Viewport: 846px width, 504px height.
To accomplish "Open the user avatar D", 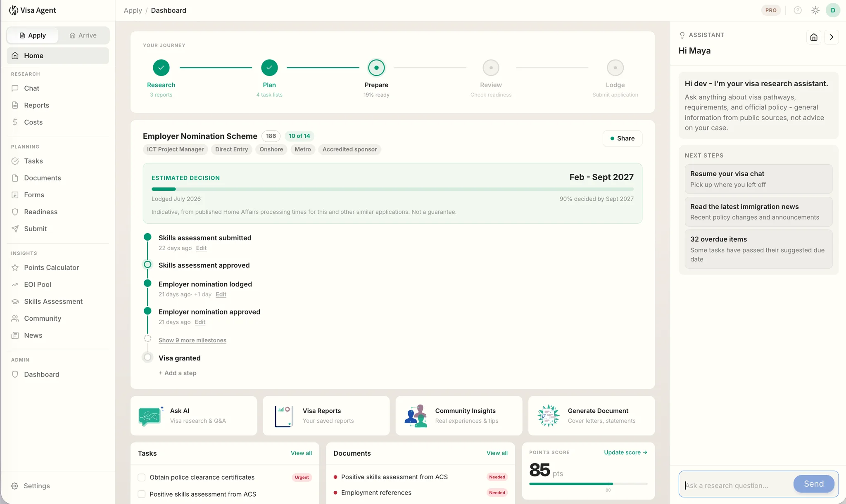I will [x=833, y=10].
